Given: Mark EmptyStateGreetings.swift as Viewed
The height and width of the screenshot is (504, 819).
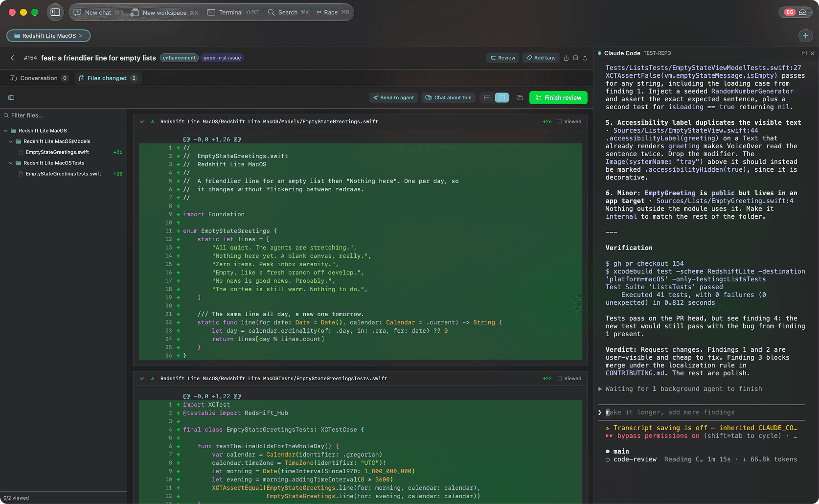Looking at the screenshot, I should (569, 122).
